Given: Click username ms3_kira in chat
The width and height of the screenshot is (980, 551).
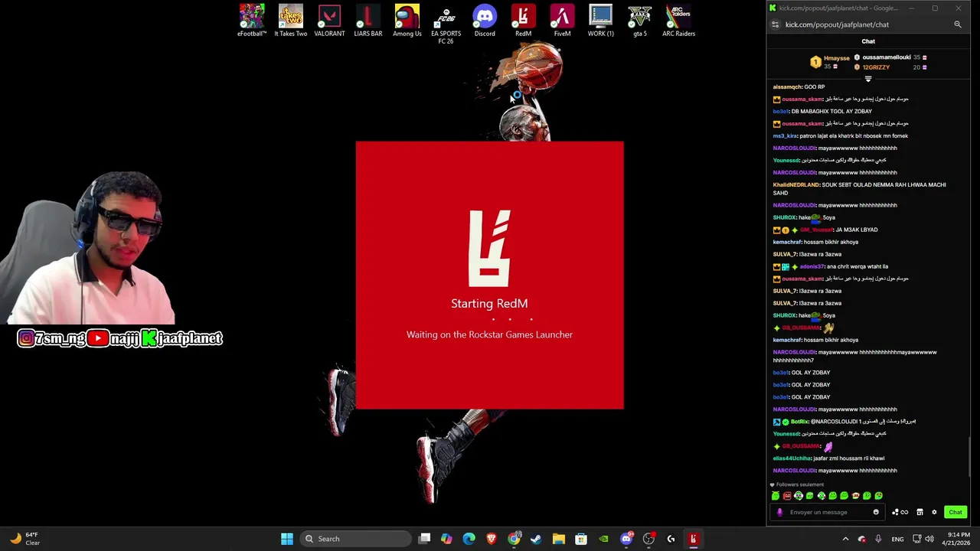Looking at the screenshot, I should tap(785, 135).
